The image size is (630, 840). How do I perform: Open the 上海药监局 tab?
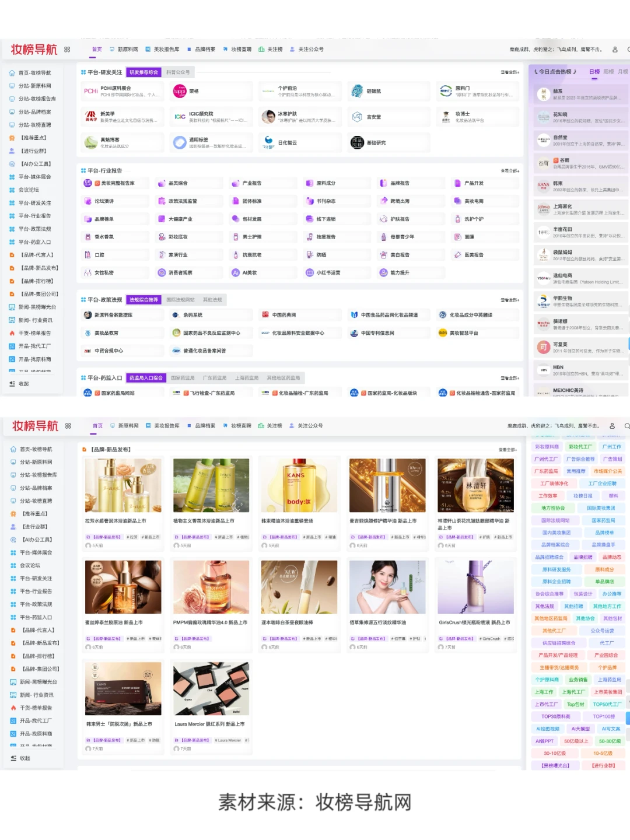click(x=247, y=378)
